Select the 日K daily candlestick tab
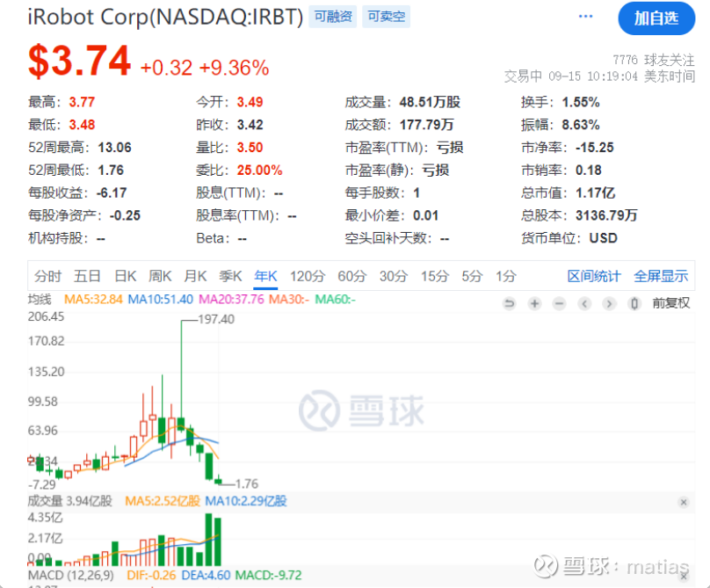Viewport: 710px width, 588px height. coord(125,276)
